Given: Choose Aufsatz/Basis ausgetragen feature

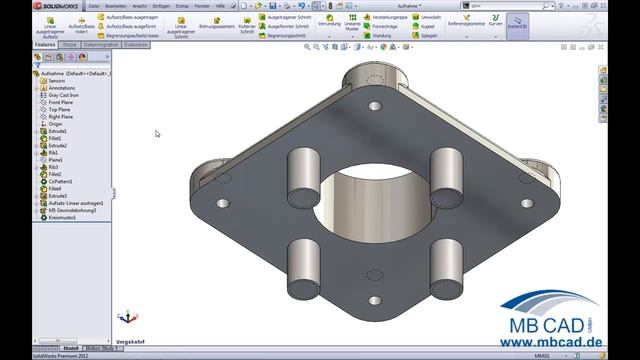Looking at the screenshot, I should click(x=127, y=17).
